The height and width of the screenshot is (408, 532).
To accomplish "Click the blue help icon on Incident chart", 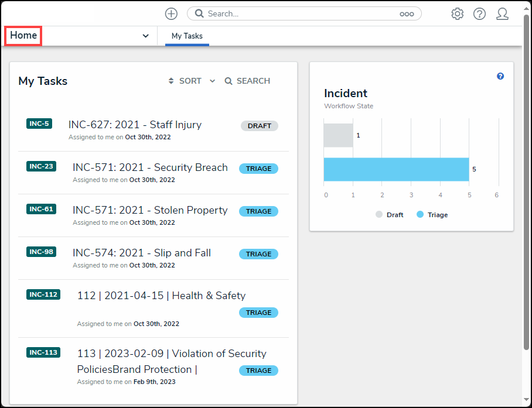I will click(500, 76).
